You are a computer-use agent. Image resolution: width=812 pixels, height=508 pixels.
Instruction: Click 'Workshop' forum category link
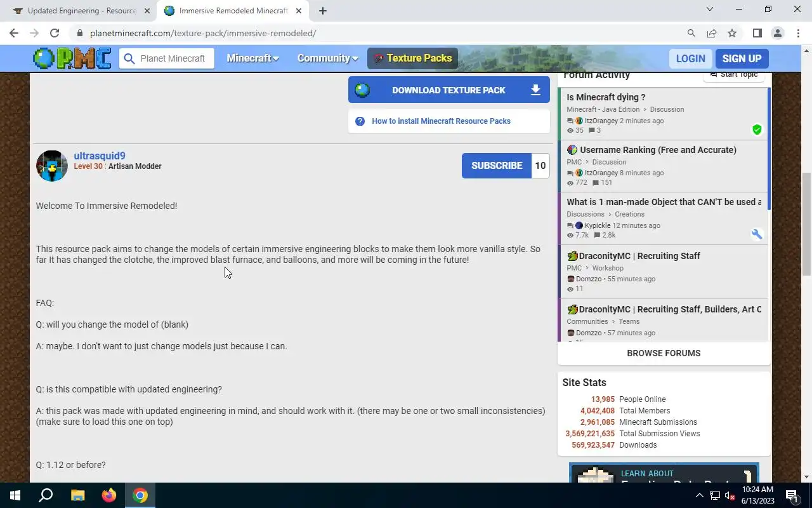(x=608, y=268)
